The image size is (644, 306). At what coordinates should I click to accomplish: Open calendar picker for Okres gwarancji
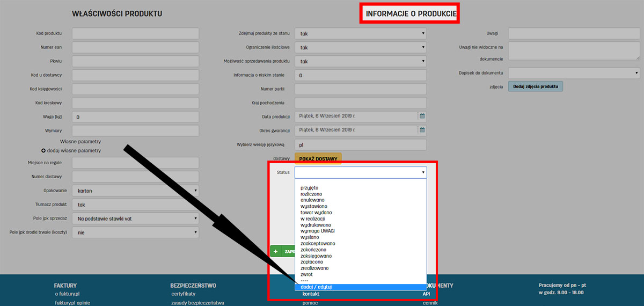coord(422,130)
